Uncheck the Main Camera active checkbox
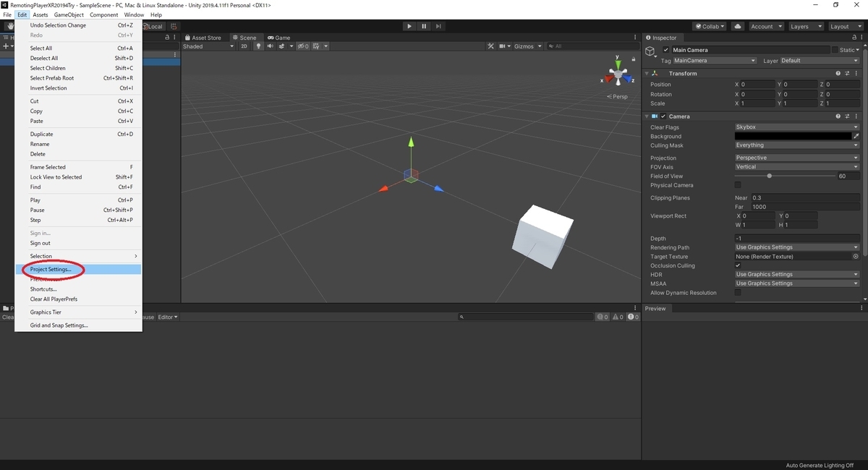 click(666, 50)
